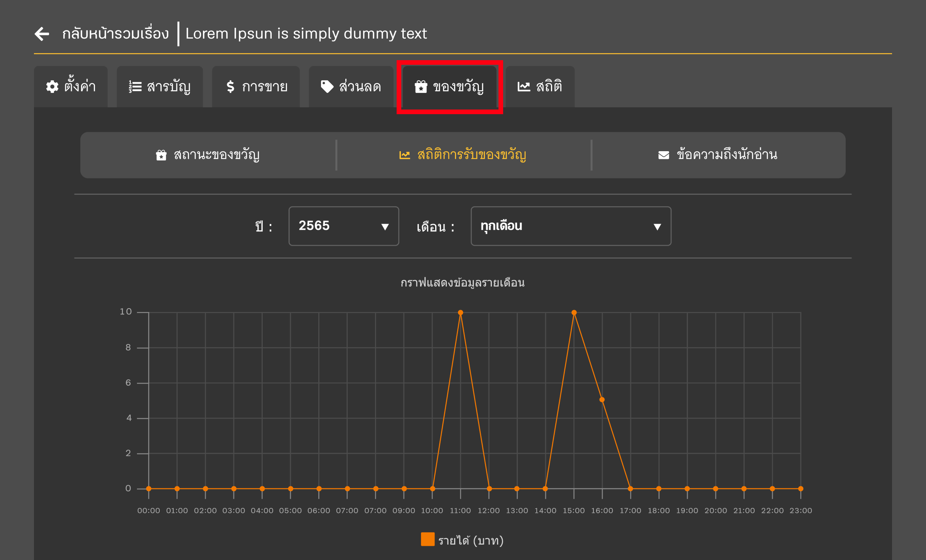Click the 23:00 axis label
The width and height of the screenshot is (926, 560).
tap(801, 511)
